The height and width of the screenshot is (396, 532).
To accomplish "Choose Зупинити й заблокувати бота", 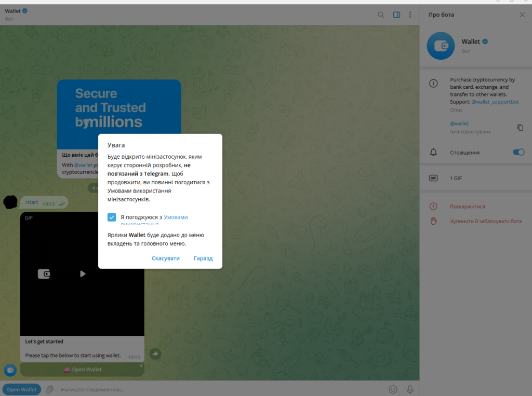I will pyautogui.click(x=485, y=221).
